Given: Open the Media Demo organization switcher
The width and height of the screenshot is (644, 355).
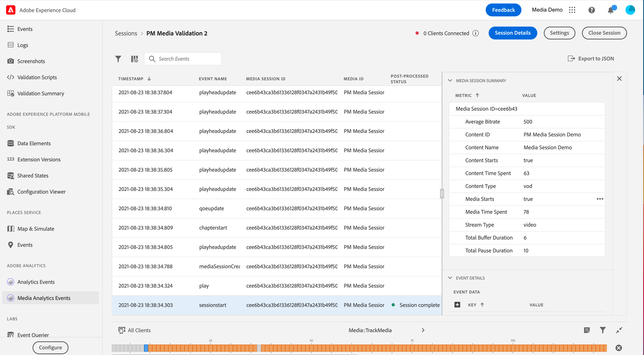Looking at the screenshot, I should click(547, 10).
